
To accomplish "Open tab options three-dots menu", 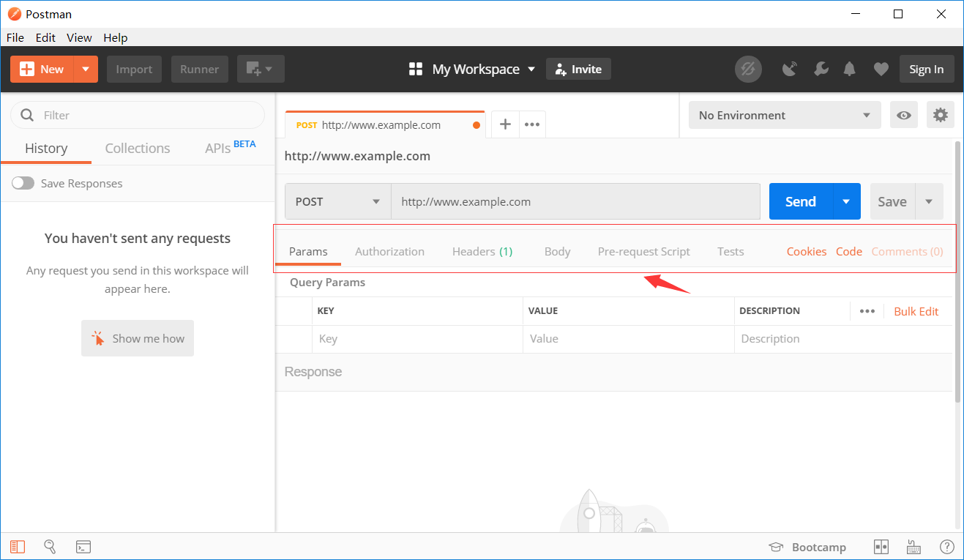I will [532, 124].
